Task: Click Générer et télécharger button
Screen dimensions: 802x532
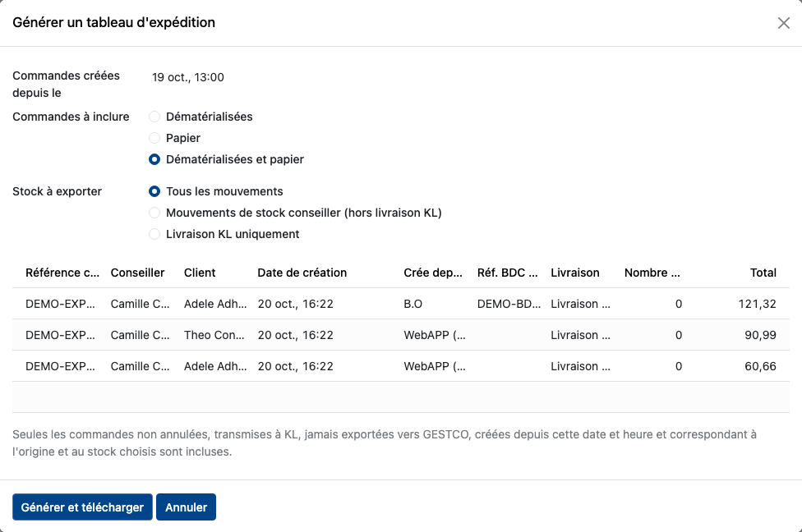Action: (x=82, y=507)
